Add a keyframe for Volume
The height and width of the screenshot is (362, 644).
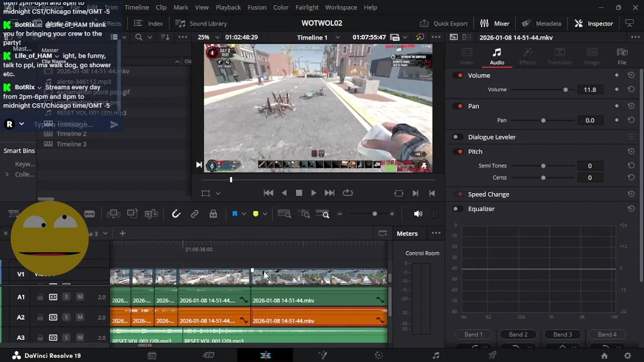point(617,89)
